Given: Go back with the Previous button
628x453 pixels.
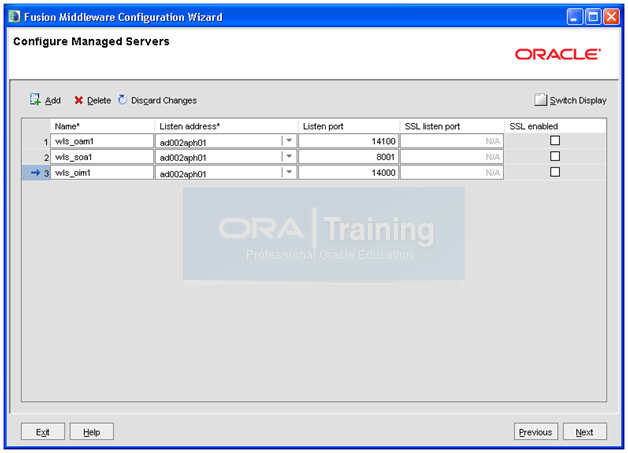Looking at the screenshot, I should pyautogui.click(x=535, y=432).
